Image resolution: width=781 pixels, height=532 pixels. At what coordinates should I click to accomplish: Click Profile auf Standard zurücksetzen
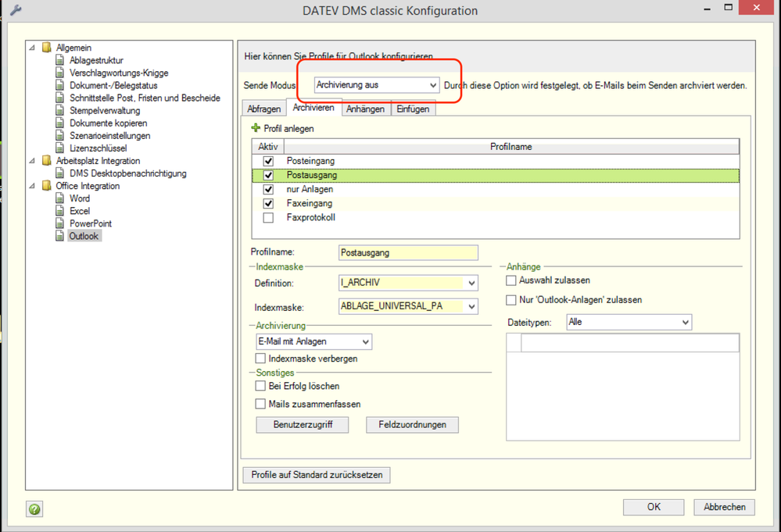tap(317, 475)
